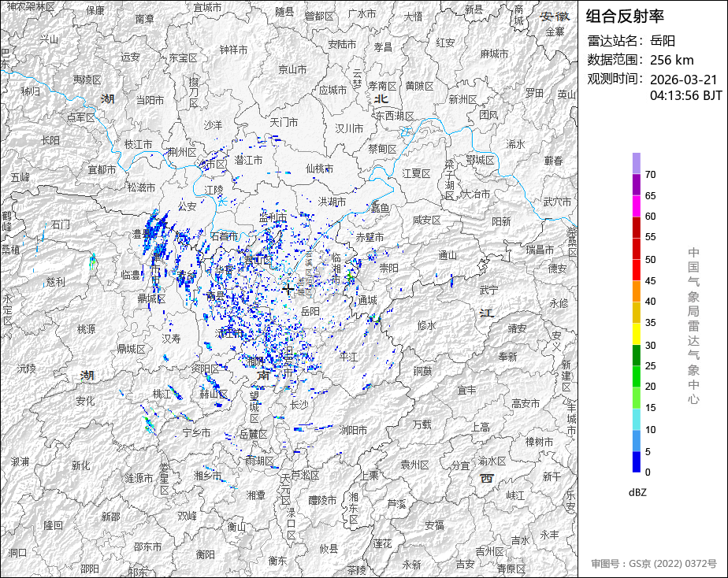Click the 高安市 map label
728x578 pixels.
coord(526,404)
